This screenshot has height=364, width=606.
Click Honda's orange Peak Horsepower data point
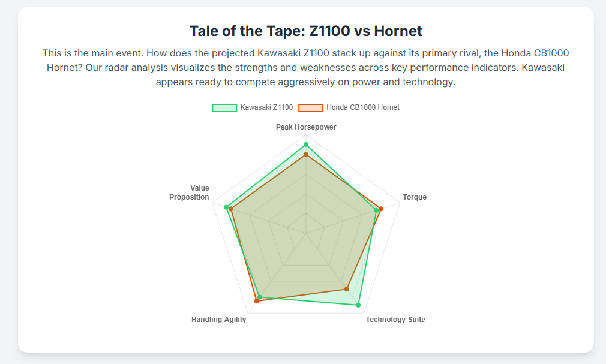coord(306,155)
